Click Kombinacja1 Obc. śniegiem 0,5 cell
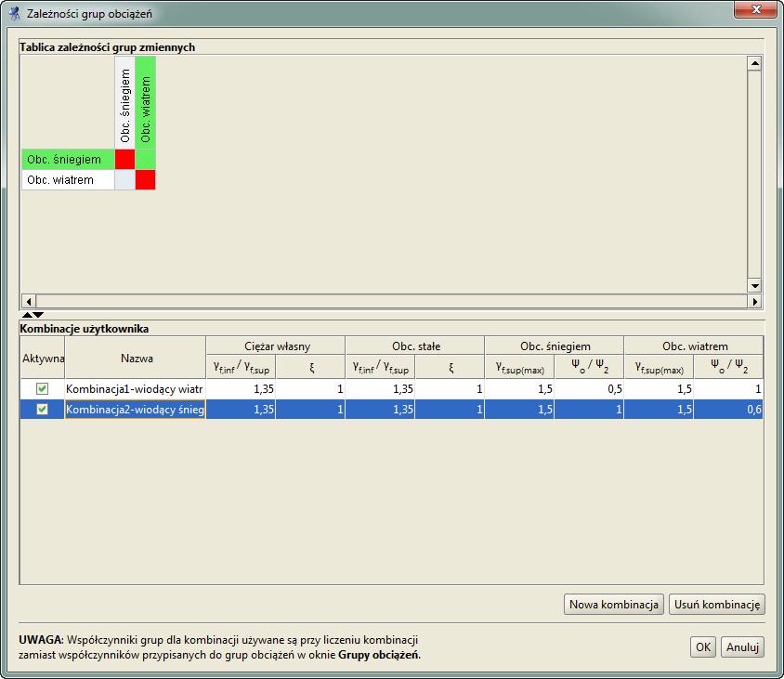Screen dimensions: 784x679 pyautogui.click(x=589, y=388)
